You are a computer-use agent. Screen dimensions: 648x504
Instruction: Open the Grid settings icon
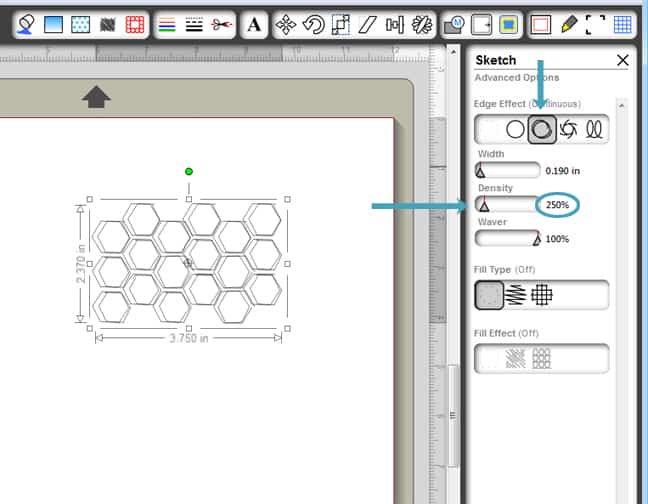[x=622, y=25]
